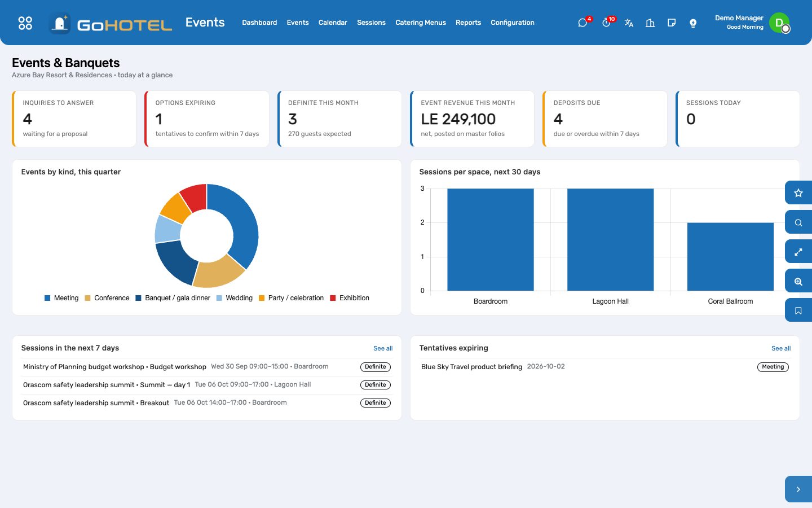
Task: Open the apps grid launcher icon
Action: (25, 23)
